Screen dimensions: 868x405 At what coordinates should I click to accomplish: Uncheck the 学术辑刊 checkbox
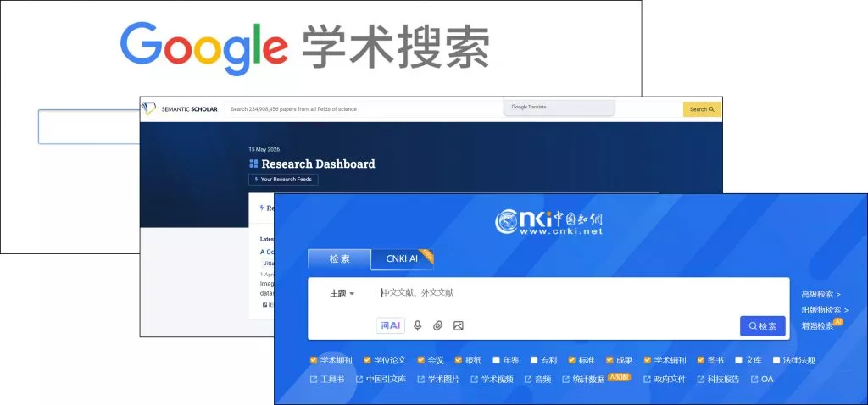tap(648, 360)
